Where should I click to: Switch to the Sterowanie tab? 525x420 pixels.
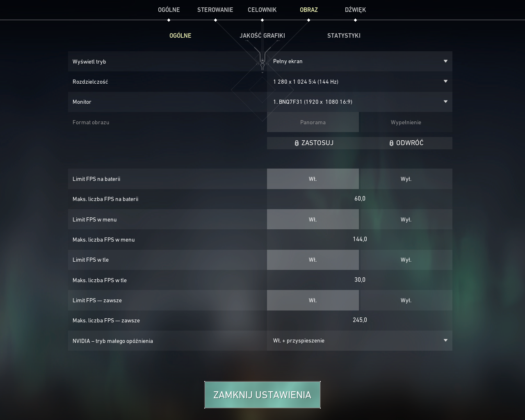point(215,9)
